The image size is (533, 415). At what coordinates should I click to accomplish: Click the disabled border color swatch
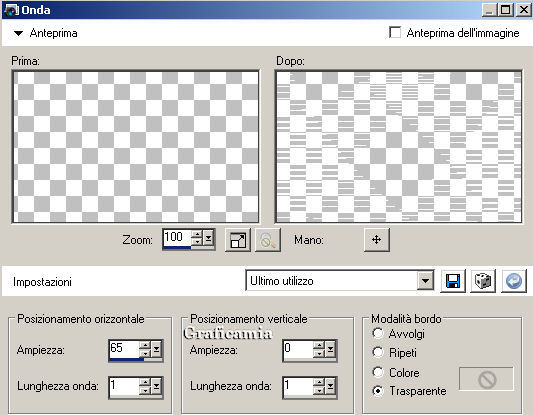pyautogui.click(x=486, y=379)
